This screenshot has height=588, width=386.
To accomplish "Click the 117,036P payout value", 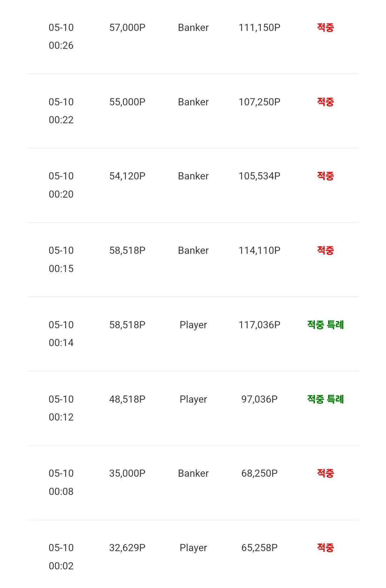I will pyautogui.click(x=259, y=325).
